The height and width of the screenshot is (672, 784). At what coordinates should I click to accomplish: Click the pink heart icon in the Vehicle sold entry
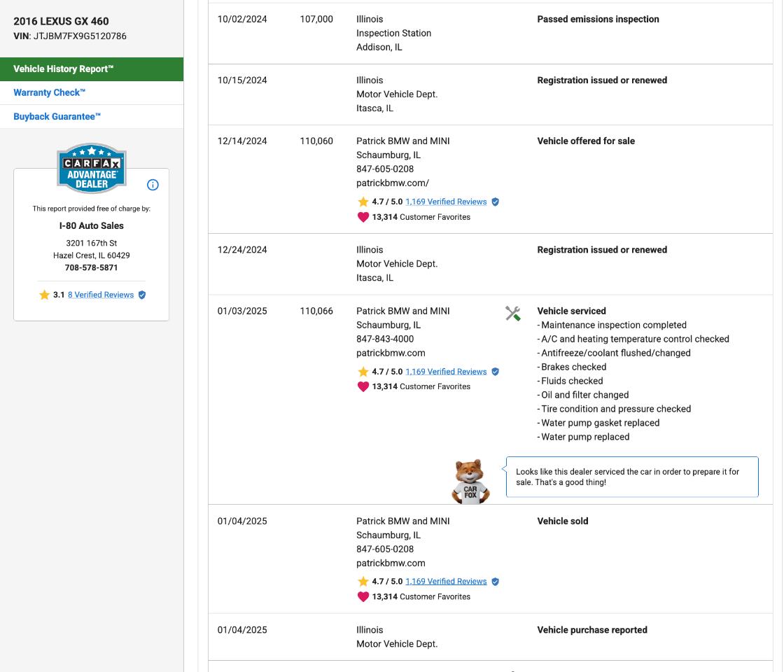363,597
